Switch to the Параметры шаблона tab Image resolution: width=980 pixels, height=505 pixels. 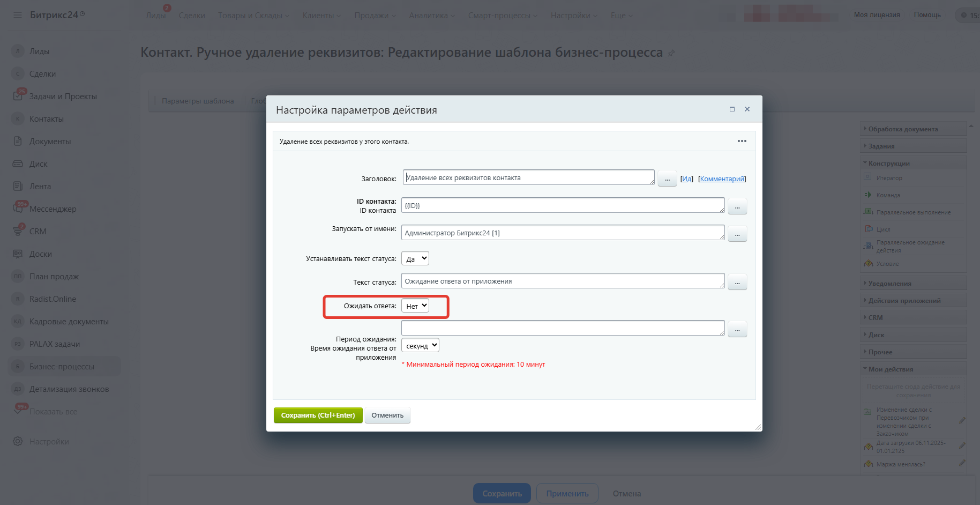198,101
